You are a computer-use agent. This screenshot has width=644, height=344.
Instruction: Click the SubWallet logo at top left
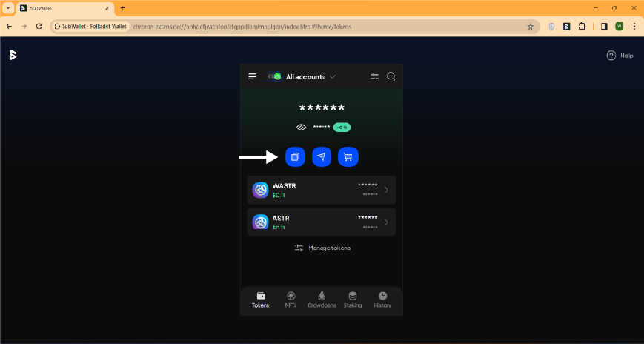point(13,55)
